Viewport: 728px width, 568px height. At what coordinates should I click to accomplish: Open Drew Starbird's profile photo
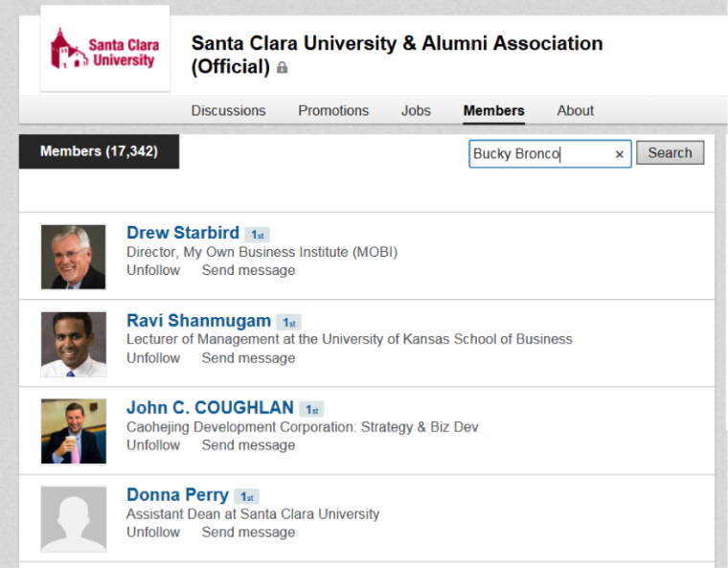[73, 257]
